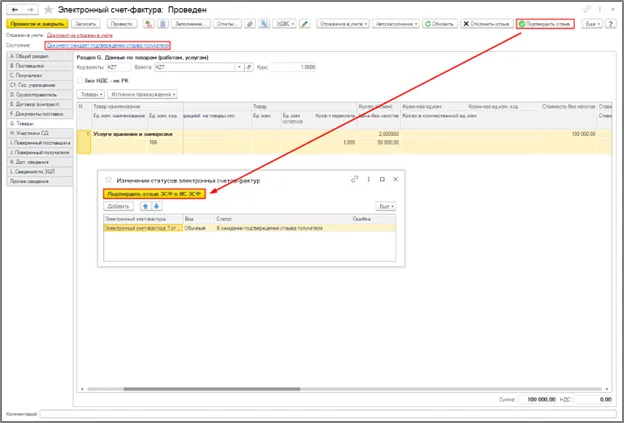Click the 'Отклонить отзыв' button

(x=487, y=24)
